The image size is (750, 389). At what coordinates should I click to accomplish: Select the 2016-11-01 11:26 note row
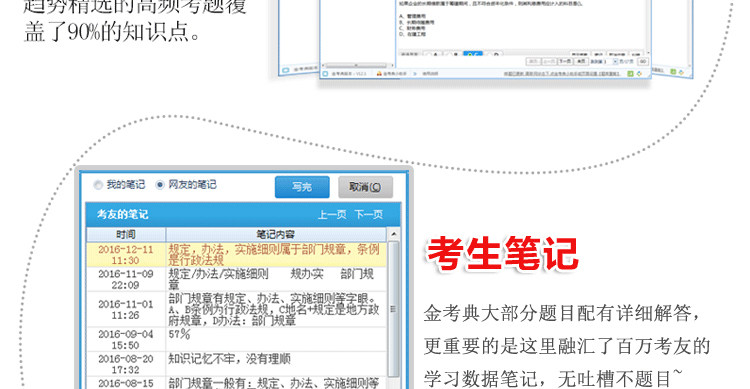(x=236, y=310)
